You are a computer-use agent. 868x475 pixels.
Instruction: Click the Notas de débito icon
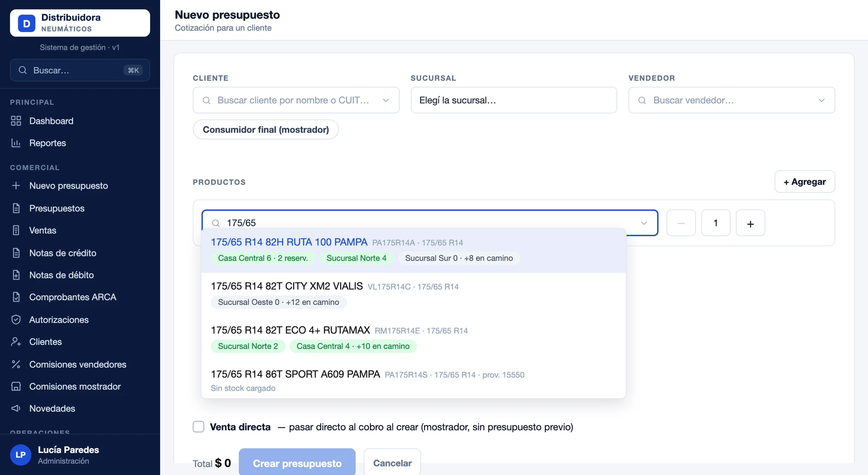[x=16, y=275]
